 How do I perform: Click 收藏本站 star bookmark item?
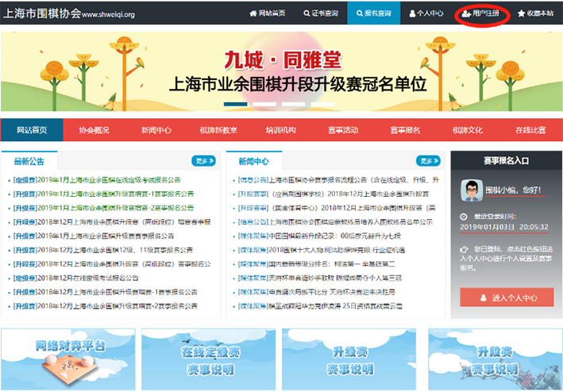[x=535, y=13]
